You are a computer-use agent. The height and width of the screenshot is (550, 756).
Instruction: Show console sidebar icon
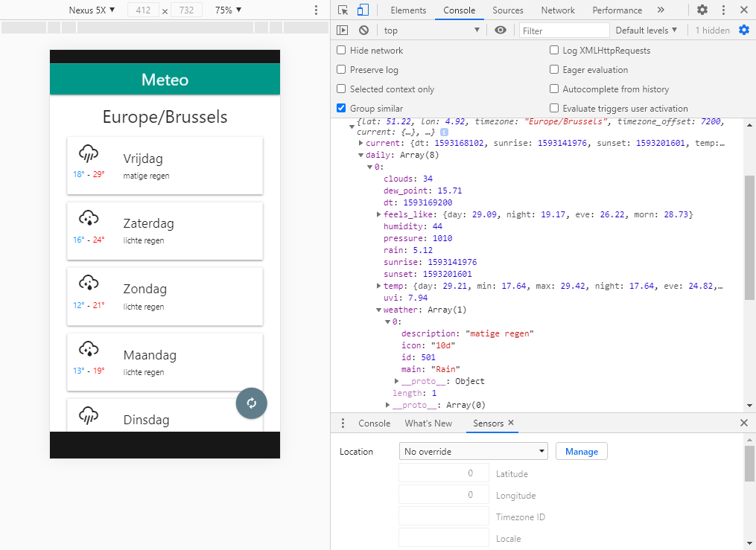[343, 31]
